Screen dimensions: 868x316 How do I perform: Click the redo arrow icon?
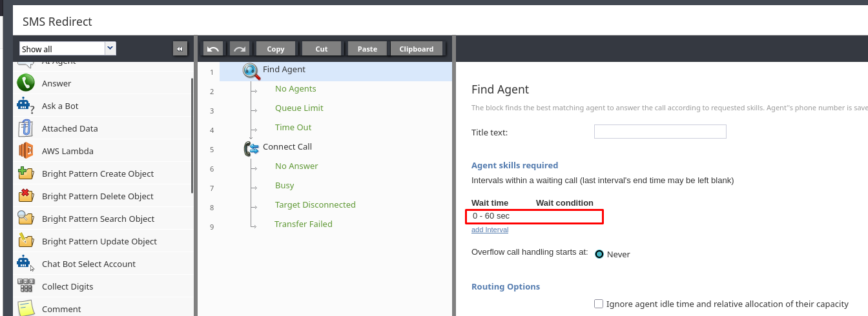(x=240, y=49)
